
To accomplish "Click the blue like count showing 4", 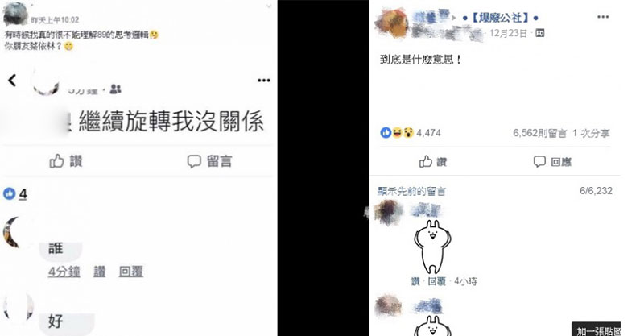I will [x=15, y=193].
